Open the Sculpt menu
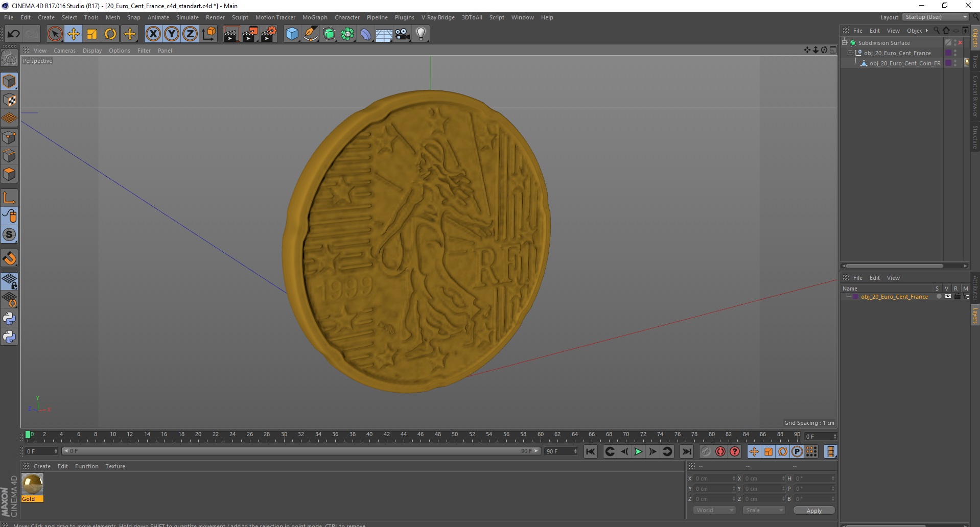The image size is (980, 527). click(x=240, y=17)
